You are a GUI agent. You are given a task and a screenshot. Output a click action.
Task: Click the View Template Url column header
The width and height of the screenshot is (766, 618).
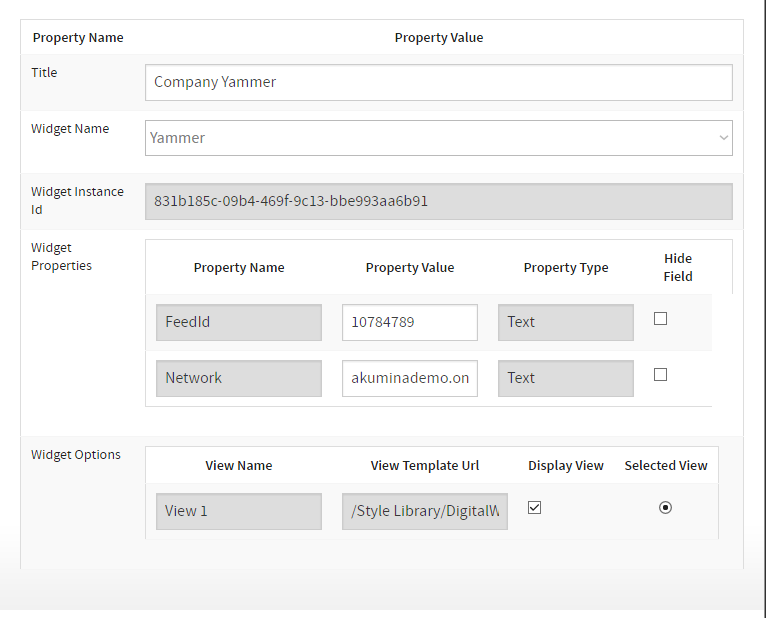(425, 466)
